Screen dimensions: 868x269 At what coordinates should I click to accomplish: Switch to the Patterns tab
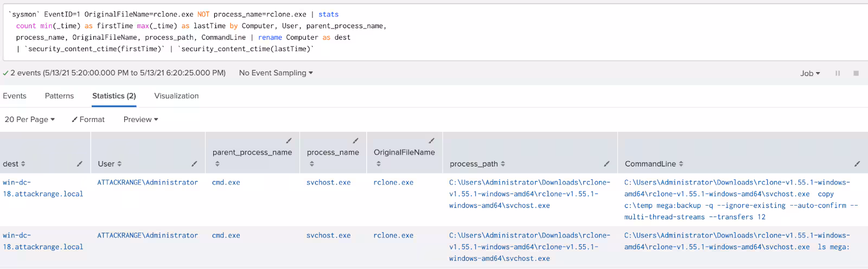pos(59,96)
